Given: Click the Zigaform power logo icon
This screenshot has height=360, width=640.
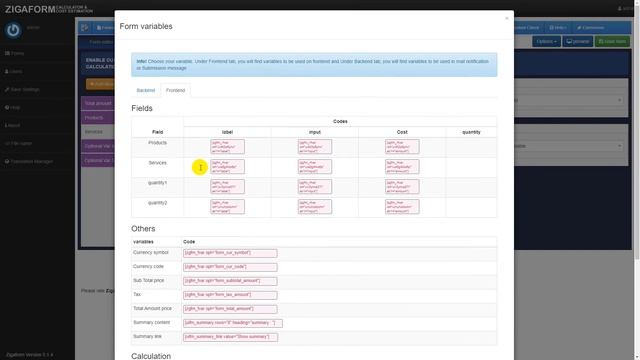Looking at the screenshot, I should point(13,30).
